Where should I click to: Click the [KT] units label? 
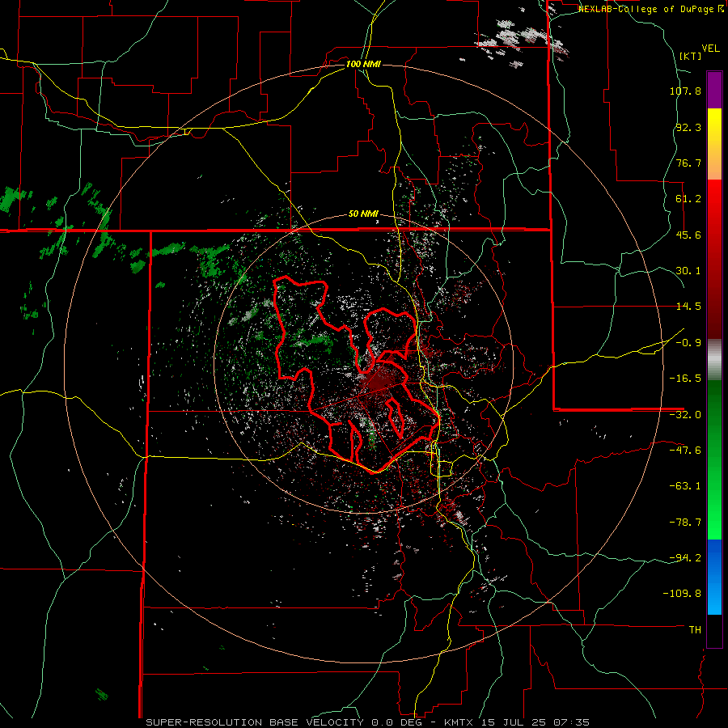pos(691,56)
